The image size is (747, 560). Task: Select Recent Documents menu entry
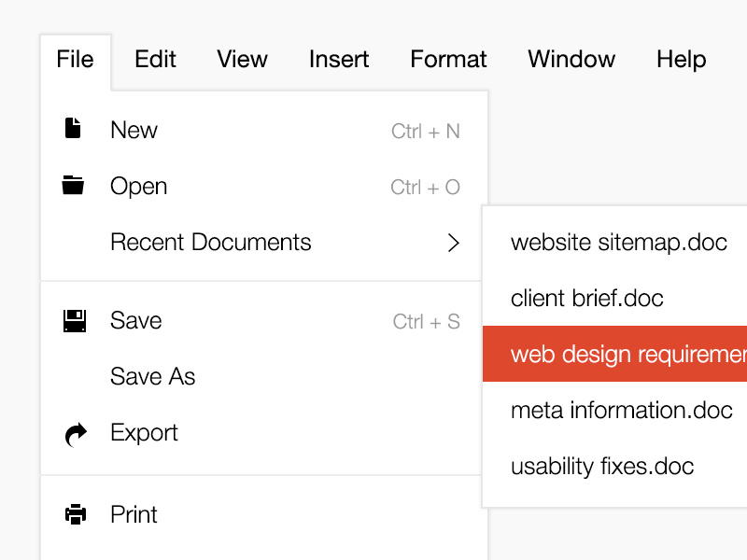[211, 243]
